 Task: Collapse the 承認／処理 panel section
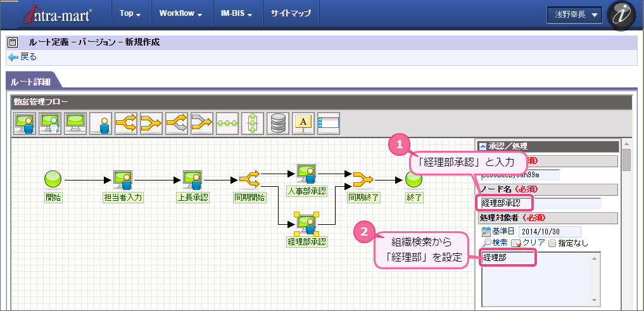pos(483,146)
